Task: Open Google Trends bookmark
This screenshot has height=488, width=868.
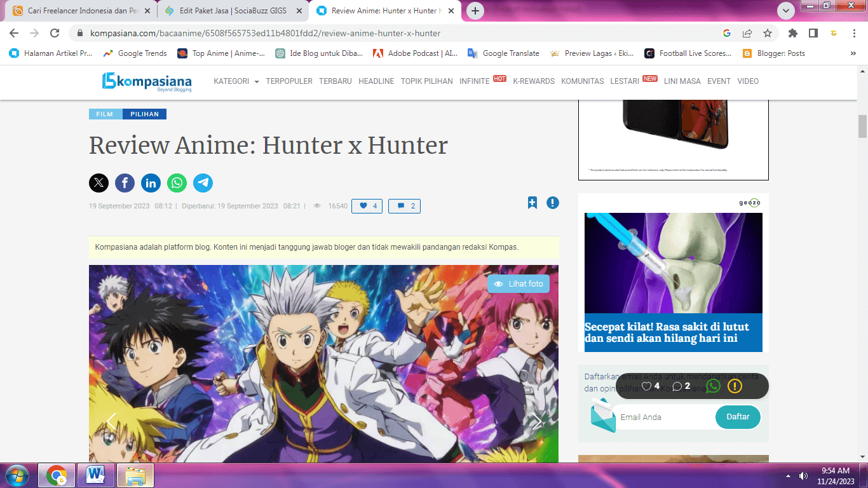Action: (135, 53)
